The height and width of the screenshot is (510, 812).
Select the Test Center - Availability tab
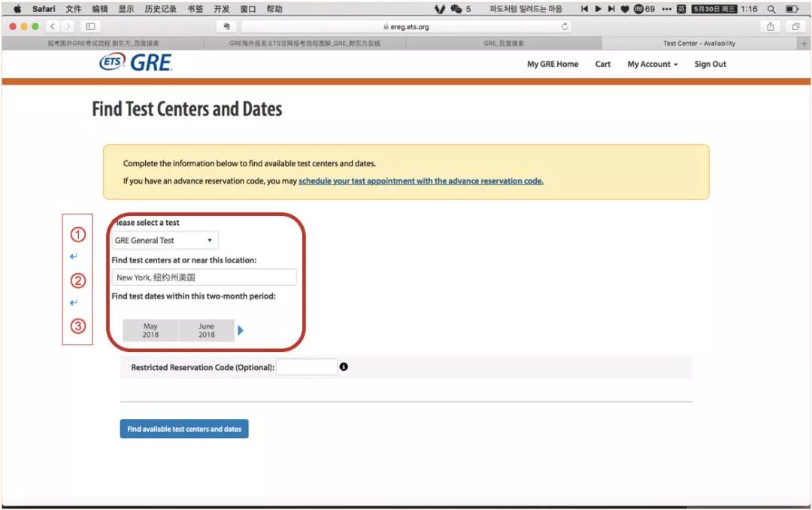pyautogui.click(x=699, y=44)
